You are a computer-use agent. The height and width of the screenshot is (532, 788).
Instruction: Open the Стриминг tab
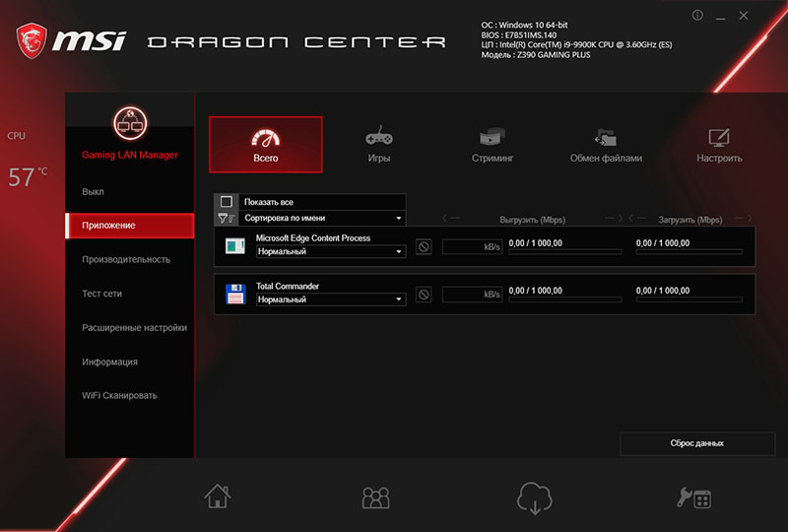pyautogui.click(x=492, y=145)
